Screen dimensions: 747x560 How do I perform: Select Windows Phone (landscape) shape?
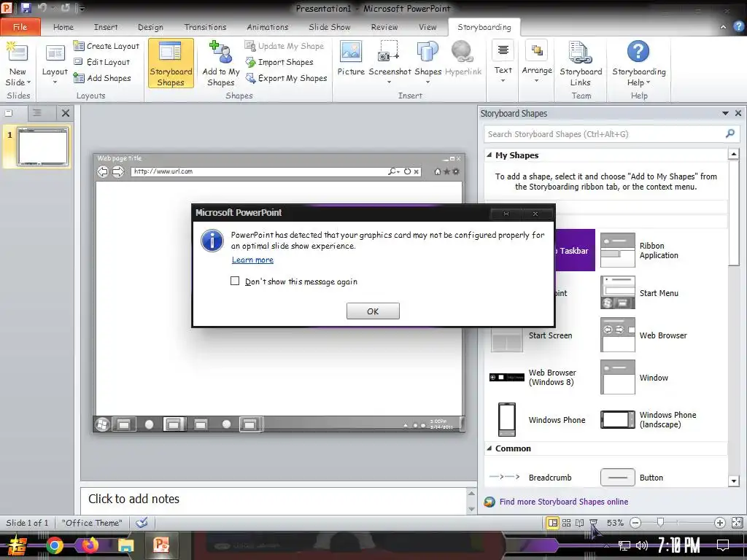649,419
